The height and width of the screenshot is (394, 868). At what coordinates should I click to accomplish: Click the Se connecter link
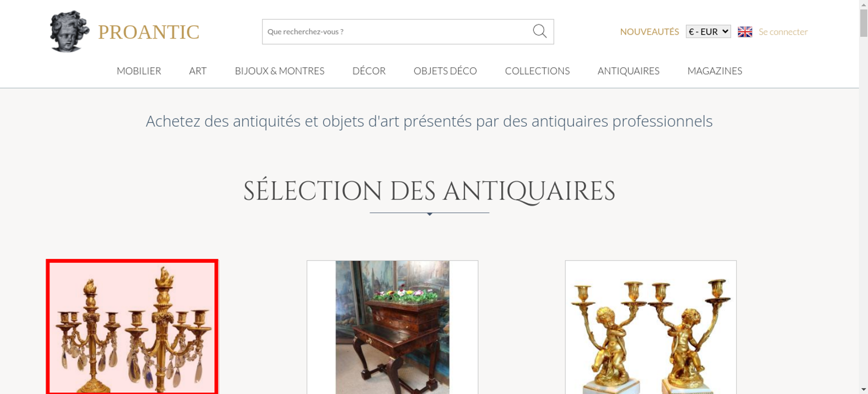click(x=783, y=32)
